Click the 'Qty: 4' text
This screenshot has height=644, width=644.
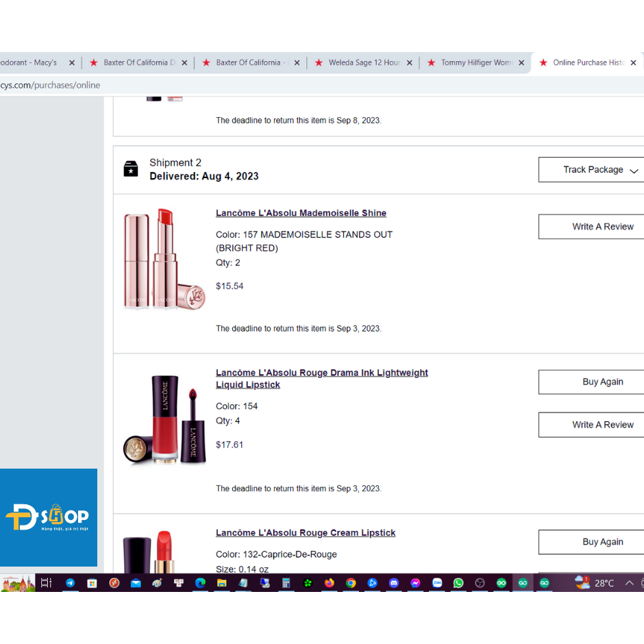pos(228,421)
